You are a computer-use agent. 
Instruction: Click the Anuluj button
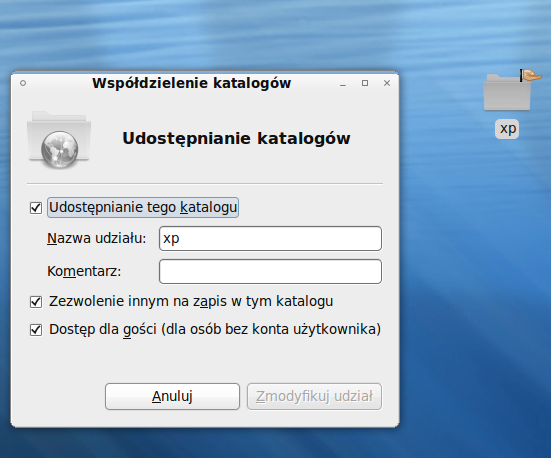click(172, 396)
